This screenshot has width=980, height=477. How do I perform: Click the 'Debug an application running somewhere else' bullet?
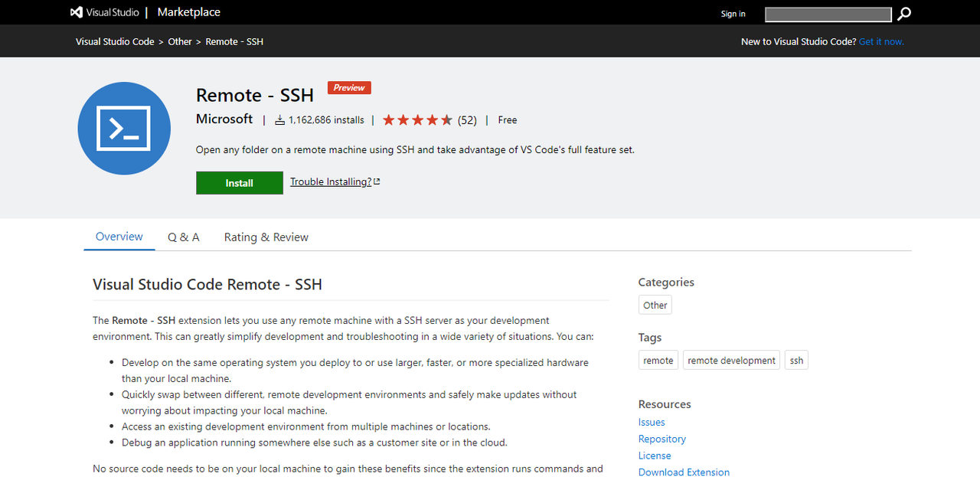coord(315,443)
